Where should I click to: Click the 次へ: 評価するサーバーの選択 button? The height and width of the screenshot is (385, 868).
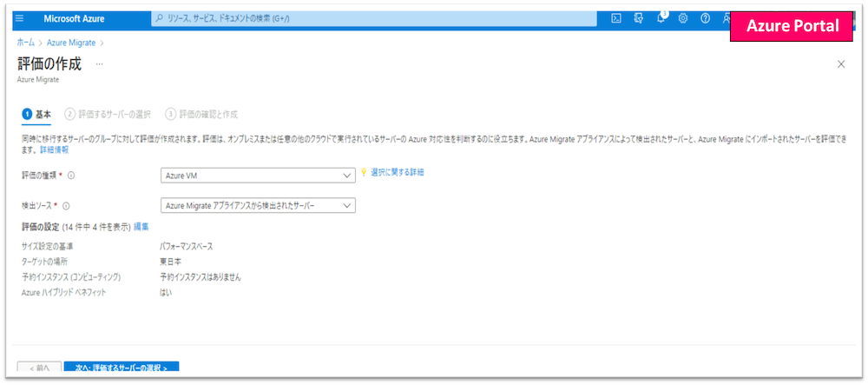122,368
